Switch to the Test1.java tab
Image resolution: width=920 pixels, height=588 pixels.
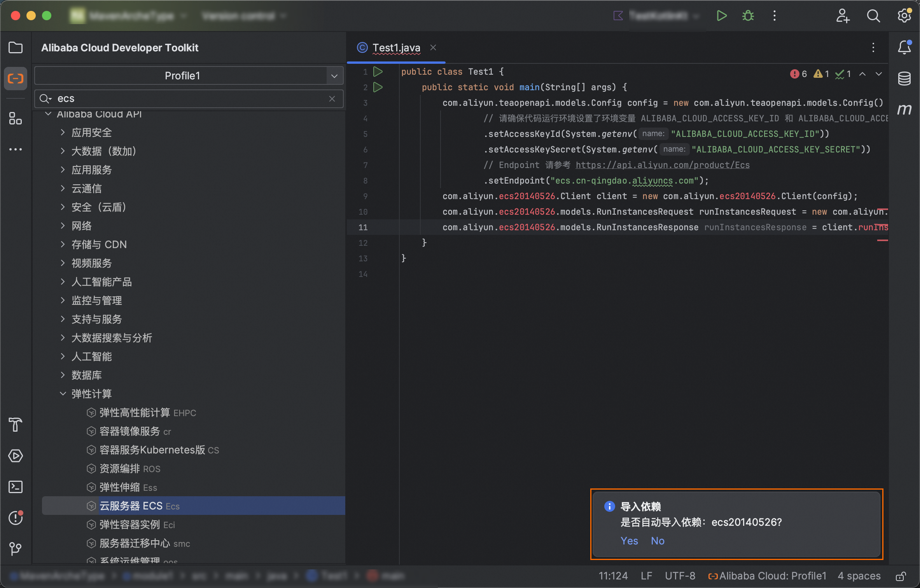pos(396,47)
